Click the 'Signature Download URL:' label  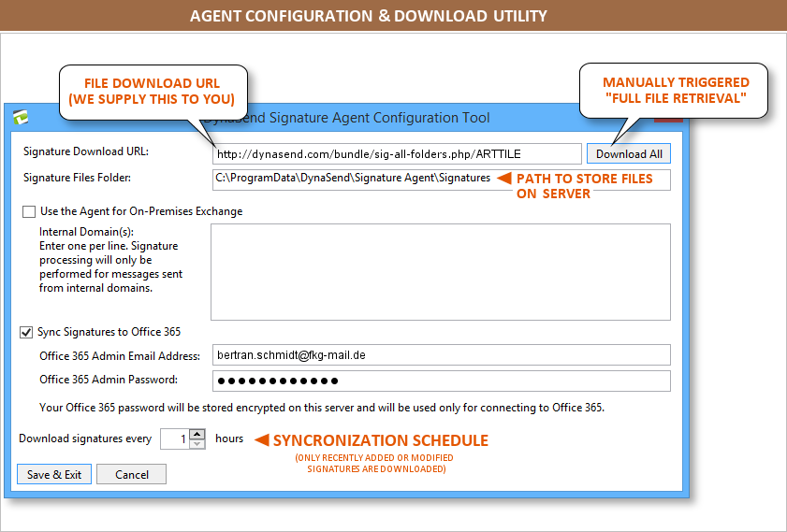pos(86,151)
